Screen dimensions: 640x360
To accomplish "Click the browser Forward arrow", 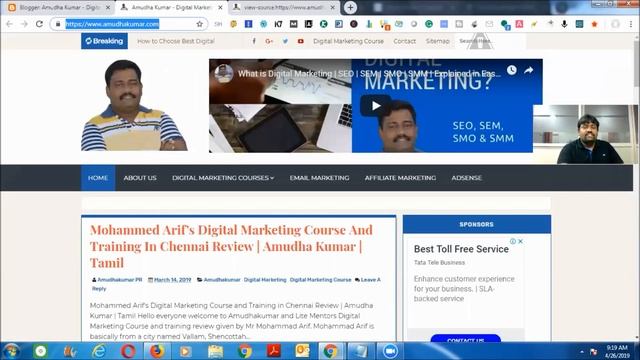I will coord(24,24).
